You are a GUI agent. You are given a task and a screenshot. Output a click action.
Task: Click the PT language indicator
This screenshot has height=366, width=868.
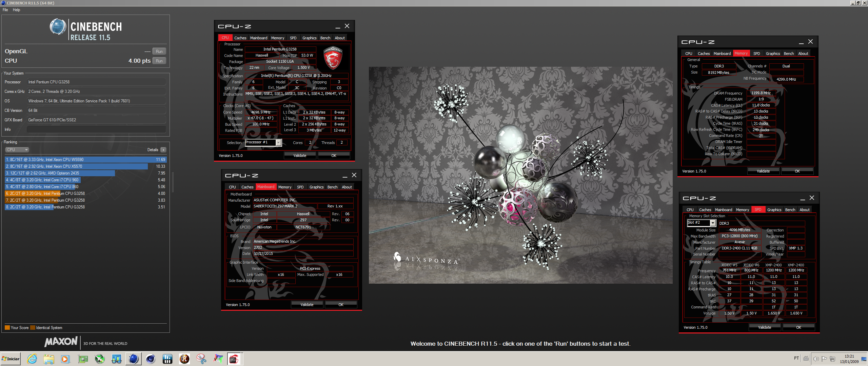click(796, 358)
